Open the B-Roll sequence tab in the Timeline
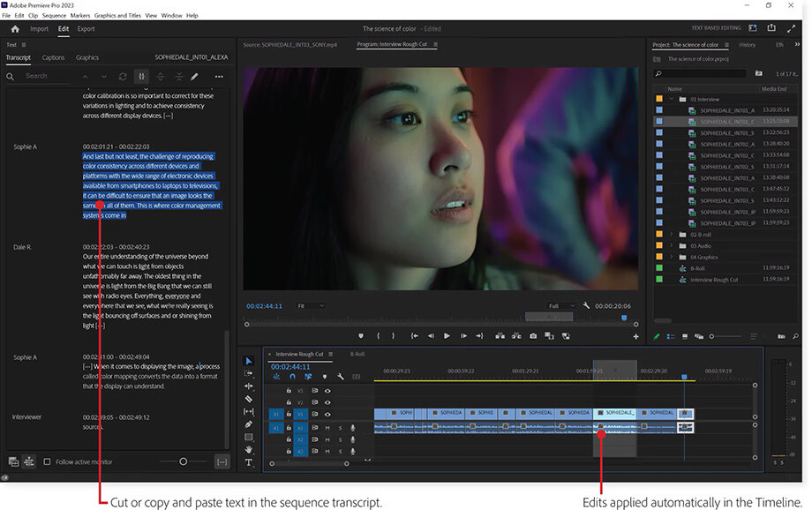The width and height of the screenshot is (812, 510). coord(357,354)
